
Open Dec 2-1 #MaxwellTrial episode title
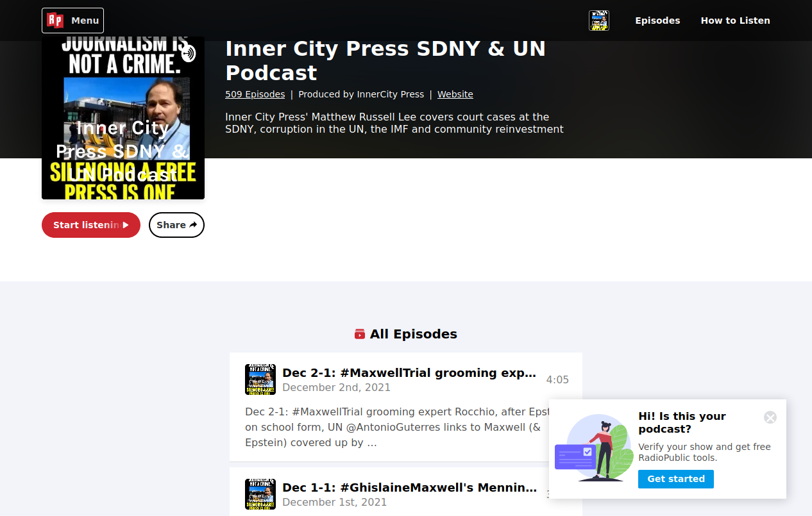(x=409, y=373)
